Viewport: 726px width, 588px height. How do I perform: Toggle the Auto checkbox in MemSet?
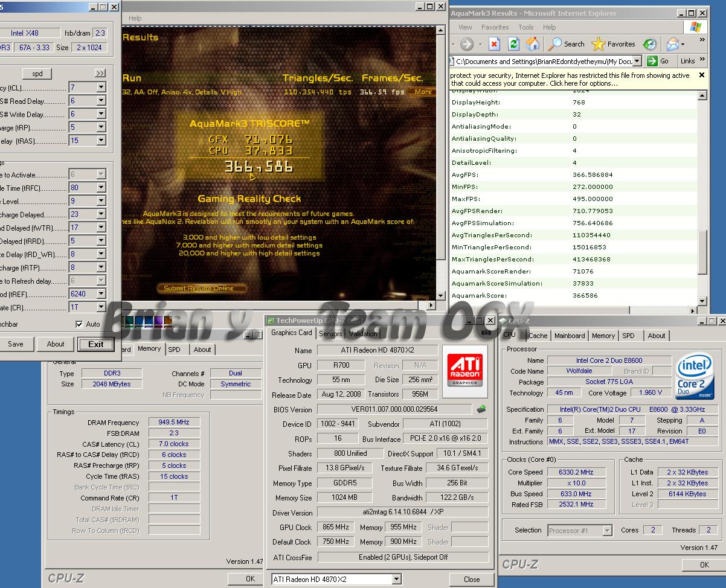(x=79, y=324)
